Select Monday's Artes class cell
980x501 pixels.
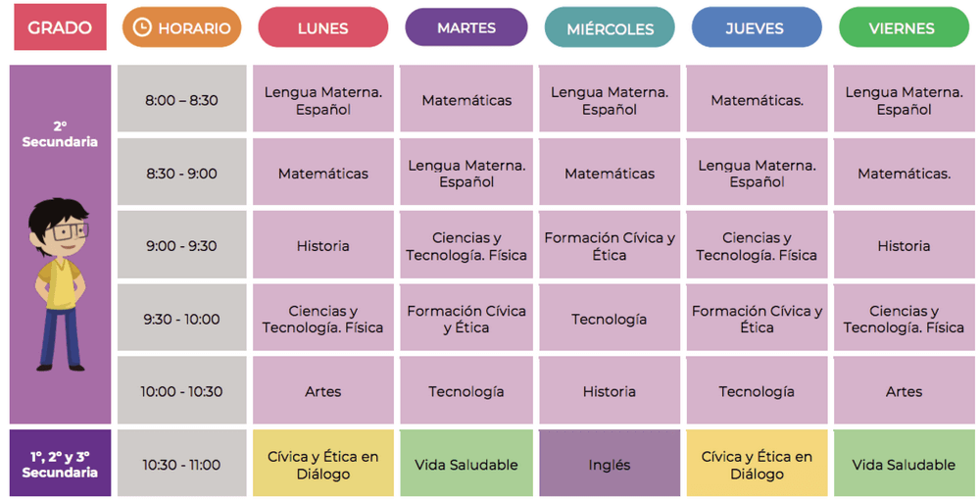[322, 391]
